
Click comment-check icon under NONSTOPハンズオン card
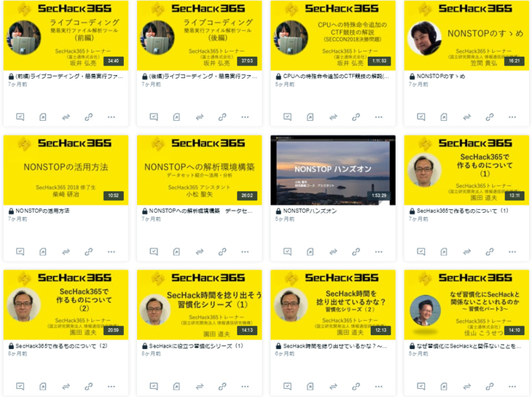[287, 251]
